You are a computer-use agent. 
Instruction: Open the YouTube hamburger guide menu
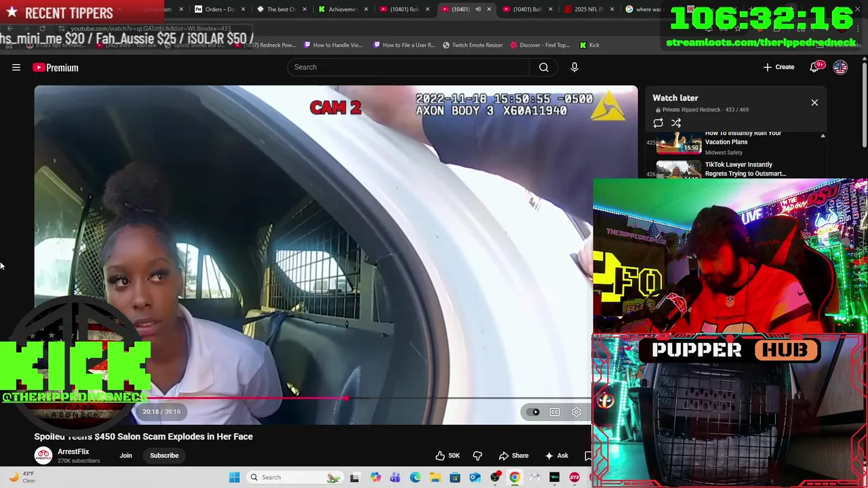(16, 67)
